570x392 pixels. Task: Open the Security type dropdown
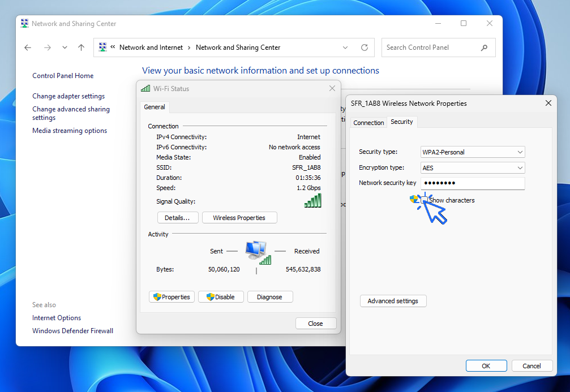tap(473, 152)
